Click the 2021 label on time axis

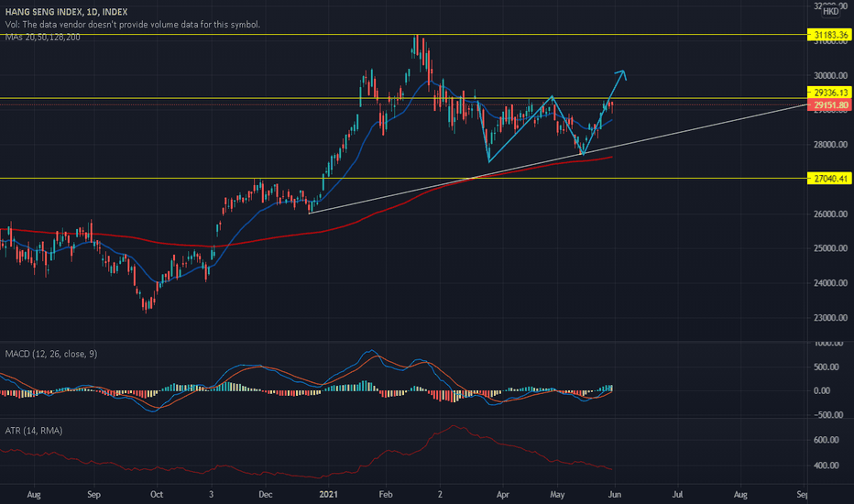pyautogui.click(x=328, y=495)
